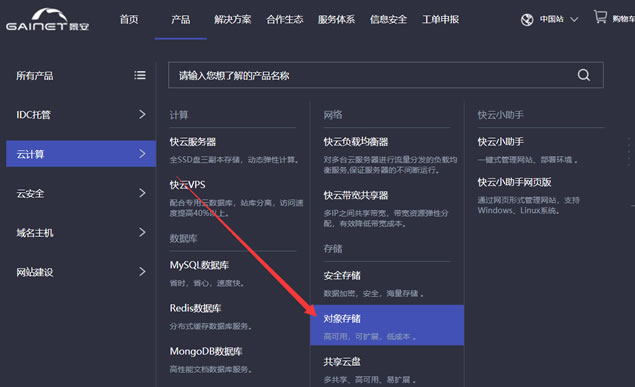
Task: Click the 中国站 site label
Action: click(552, 19)
